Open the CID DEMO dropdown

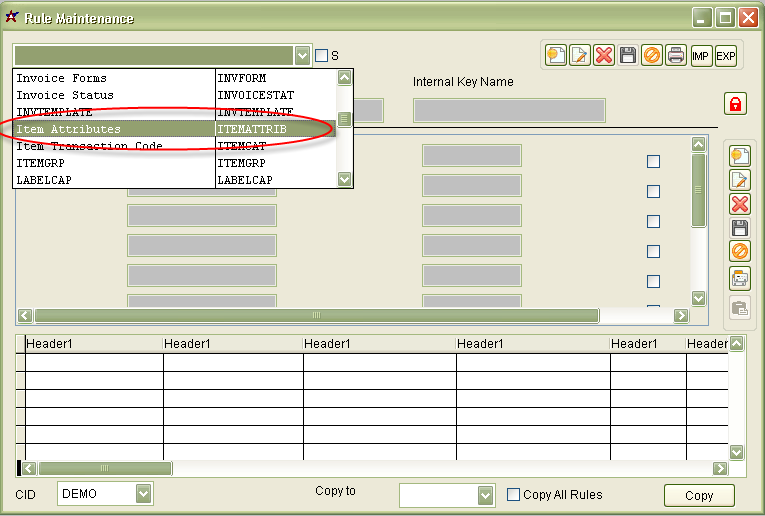(x=144, y=494)
